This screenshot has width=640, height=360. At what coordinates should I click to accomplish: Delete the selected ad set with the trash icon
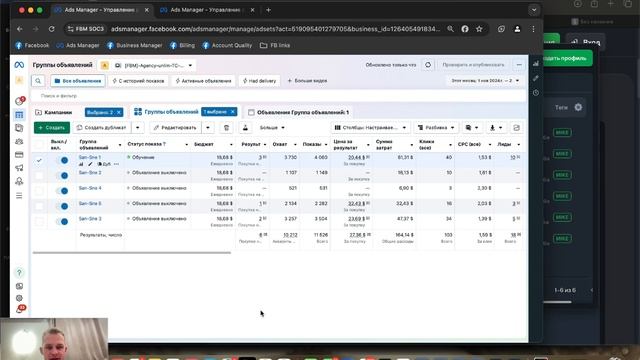point(226,128)
